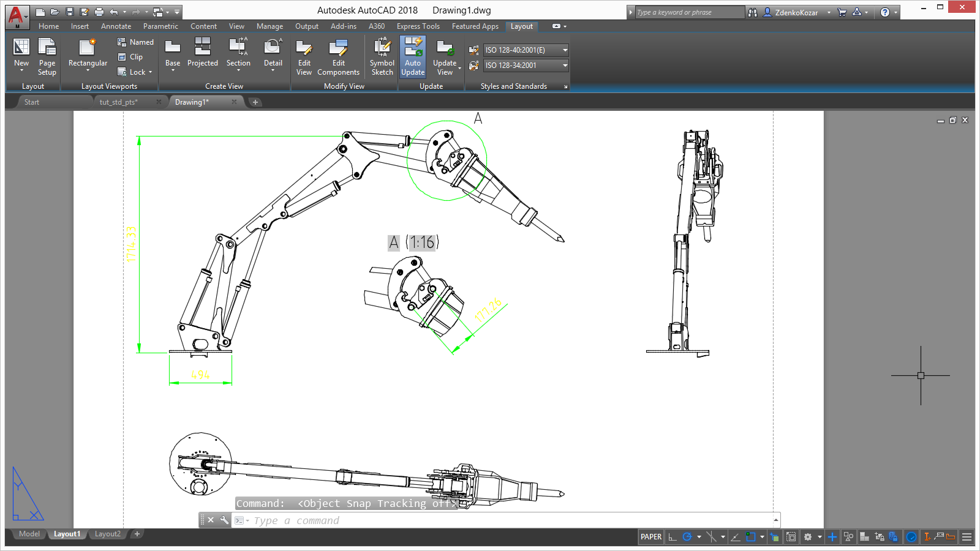Image resolution: width=980 pixels, height=551 pixels.
Task: Toggle PAPER space in status bar
Action: 650,537
